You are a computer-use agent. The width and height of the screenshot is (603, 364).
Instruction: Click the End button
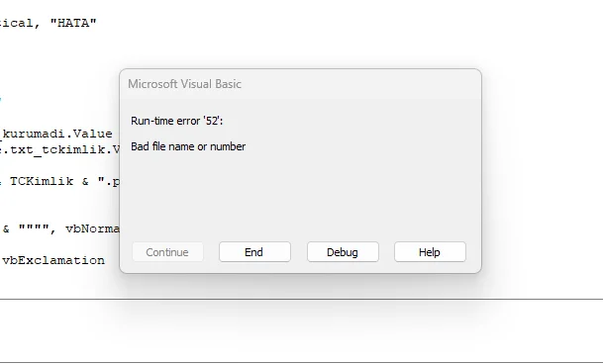point(254,252)
